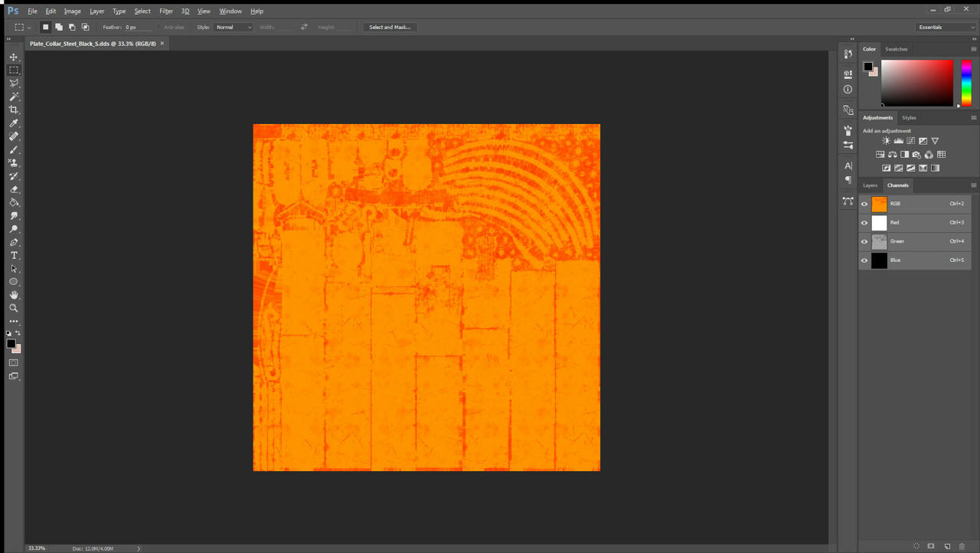980x553 pixels.
Task: Select the Path Selection tool
Action: point(14,269)
